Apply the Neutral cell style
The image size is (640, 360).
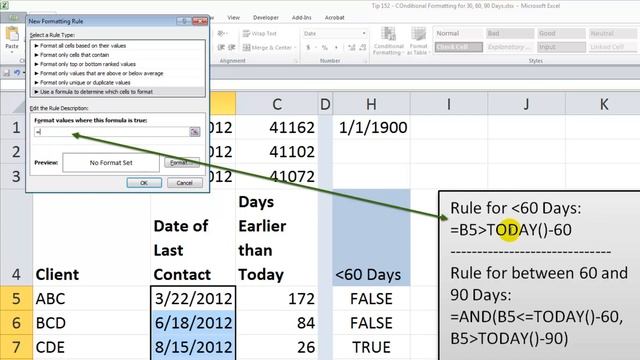pos(613,33)
